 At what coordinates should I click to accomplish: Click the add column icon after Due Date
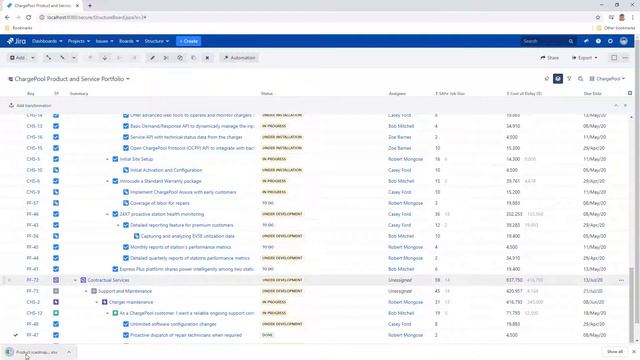[630, 93]
